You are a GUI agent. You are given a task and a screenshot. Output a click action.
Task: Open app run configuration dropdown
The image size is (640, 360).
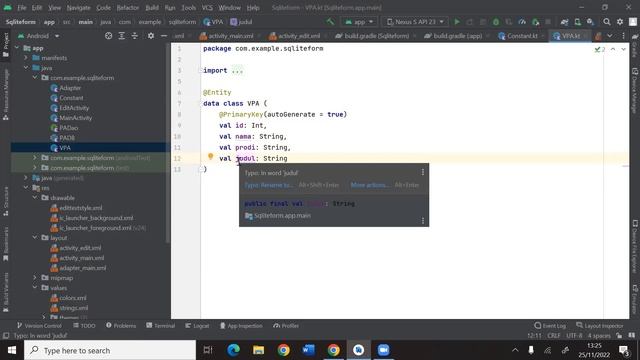359,22
